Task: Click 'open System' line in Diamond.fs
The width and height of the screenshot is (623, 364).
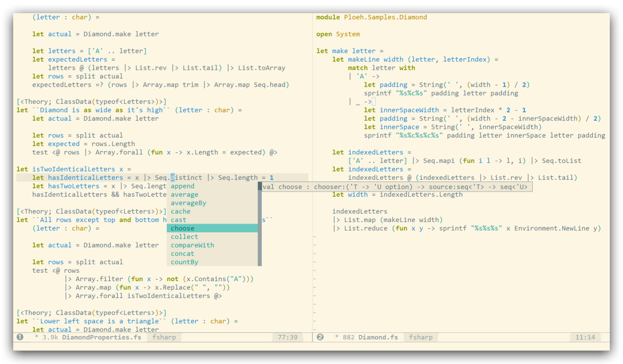Action: pos(338,34)
